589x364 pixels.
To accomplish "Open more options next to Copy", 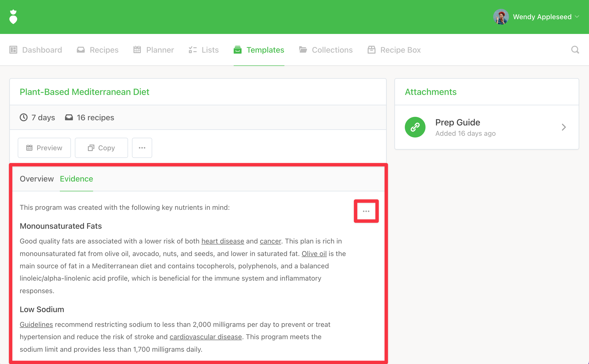I will tap(142, 148).
